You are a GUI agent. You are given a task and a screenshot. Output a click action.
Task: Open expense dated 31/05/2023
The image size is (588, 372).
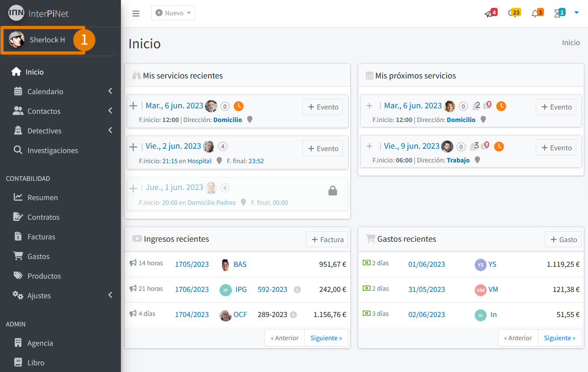(x=427, y=289)
